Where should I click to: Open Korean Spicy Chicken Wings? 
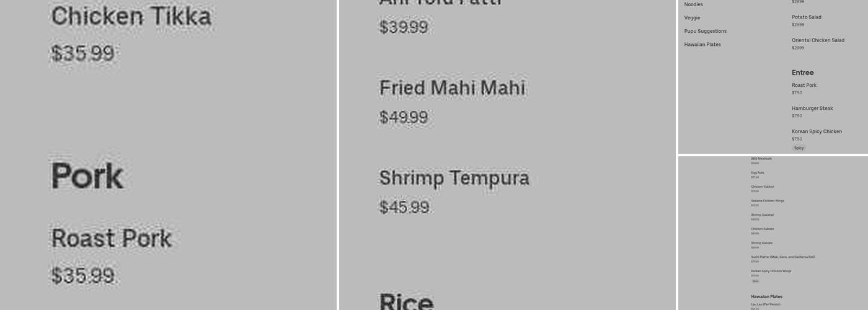pos(771,271)
